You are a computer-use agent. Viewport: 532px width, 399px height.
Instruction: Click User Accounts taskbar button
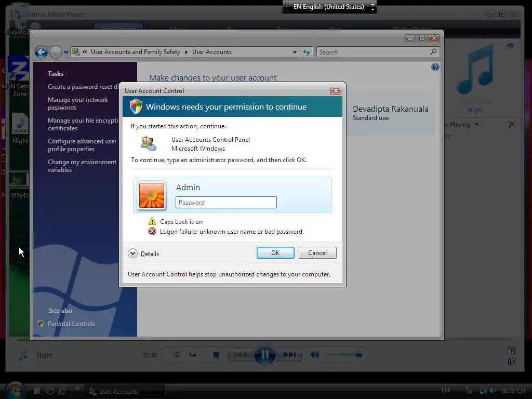coord(125,392)
